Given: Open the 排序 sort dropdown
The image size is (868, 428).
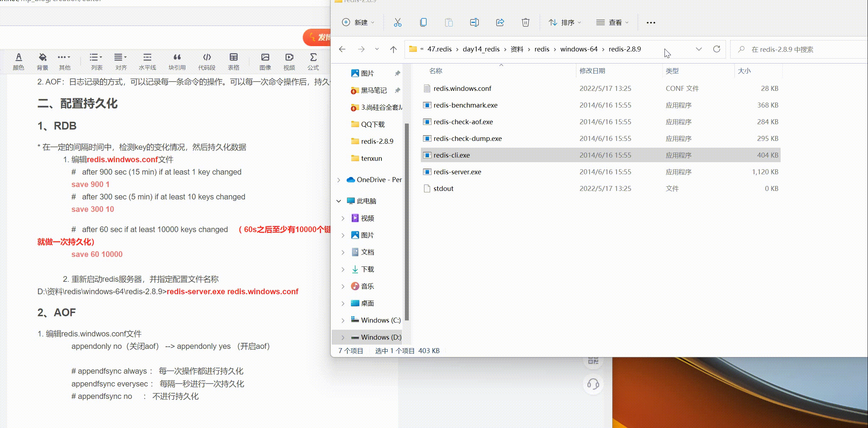Looking at the screenshot, I should point(565,22).
